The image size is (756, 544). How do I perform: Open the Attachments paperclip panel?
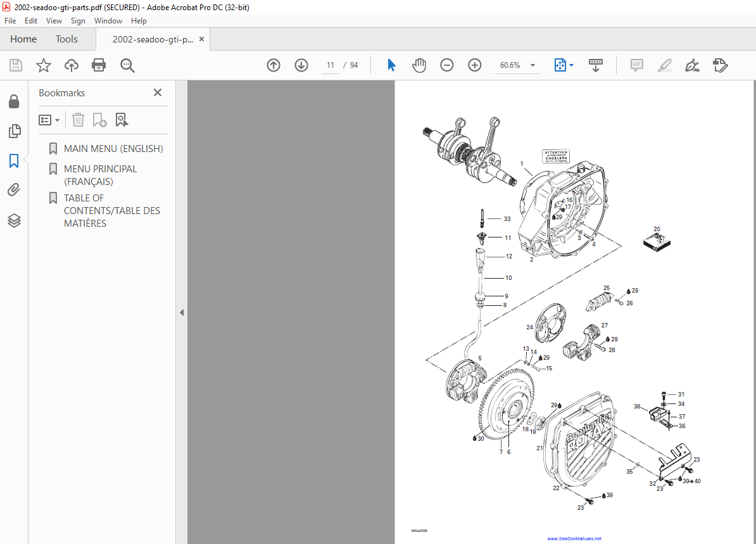pos(14,190)
